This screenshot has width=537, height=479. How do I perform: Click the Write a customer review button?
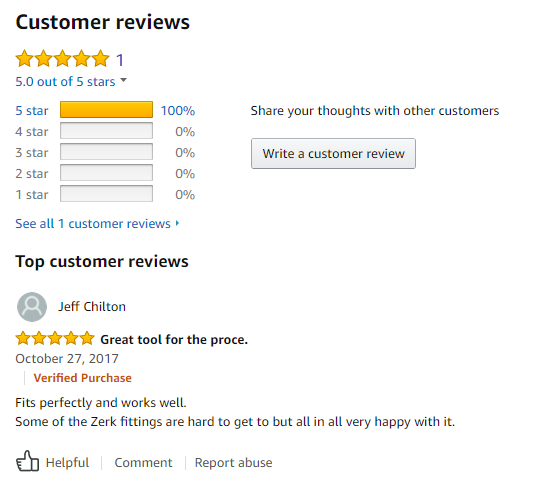[x=333, y=153]
